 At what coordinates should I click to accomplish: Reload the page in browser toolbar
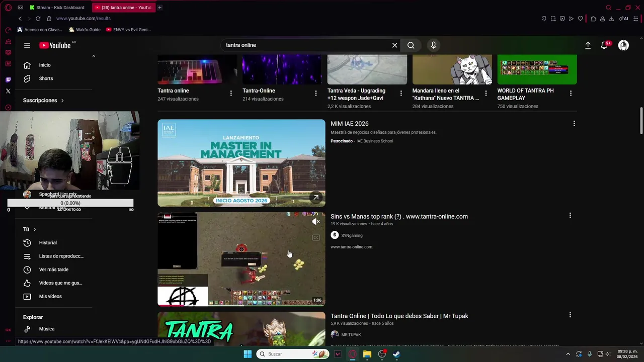pyautogui.click(x=38, y=19)
